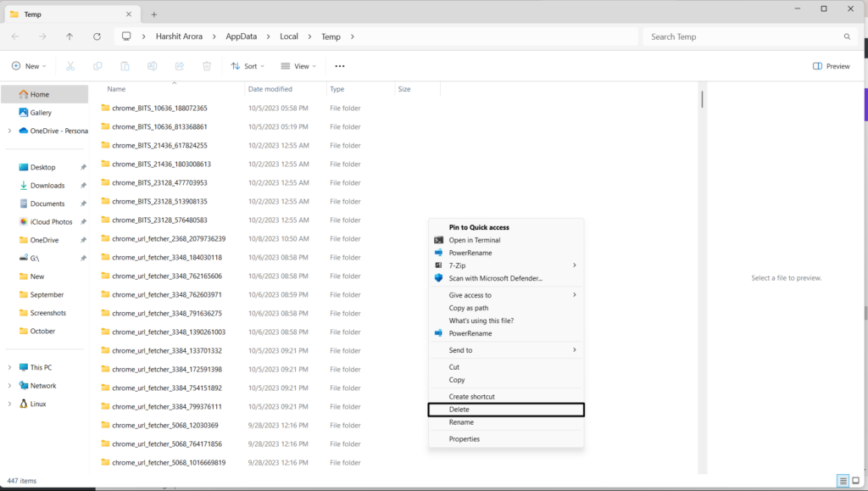Open the Sort dropdown menu
Viewport: 868px width, 491px height.
[x=248, y=66]
